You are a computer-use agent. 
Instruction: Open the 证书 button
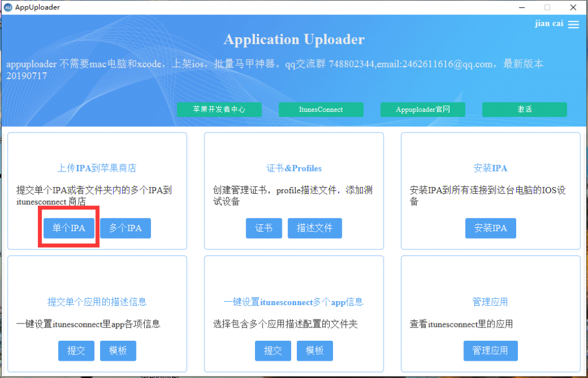264,228
